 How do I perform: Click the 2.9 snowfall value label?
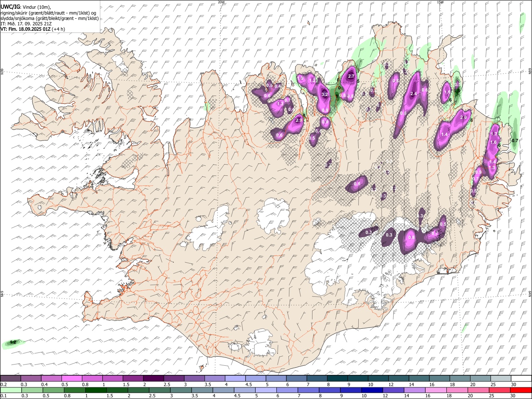298,121
